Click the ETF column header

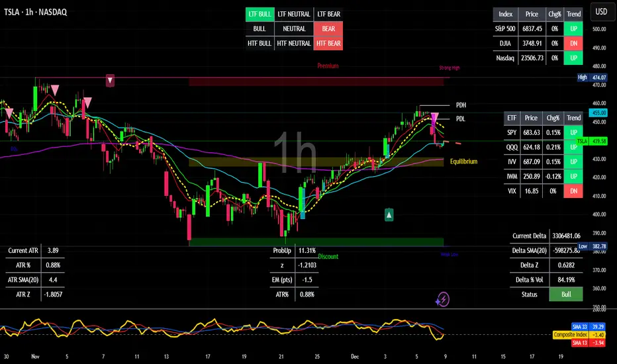(x=512, y=118)
